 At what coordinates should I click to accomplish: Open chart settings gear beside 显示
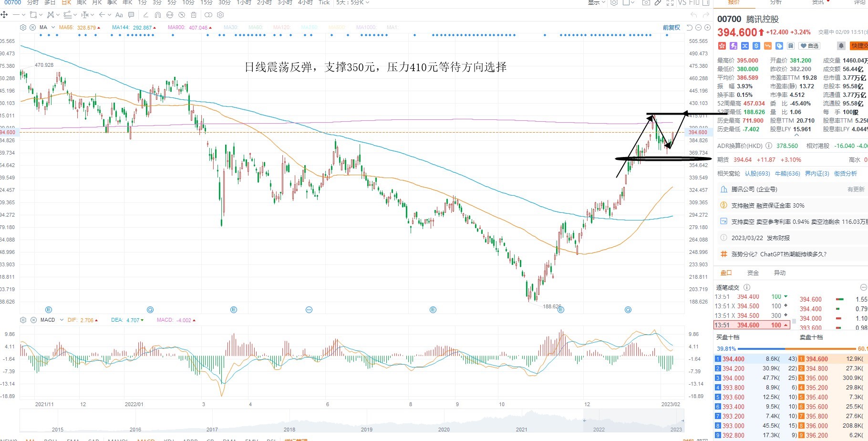point(614,2)
